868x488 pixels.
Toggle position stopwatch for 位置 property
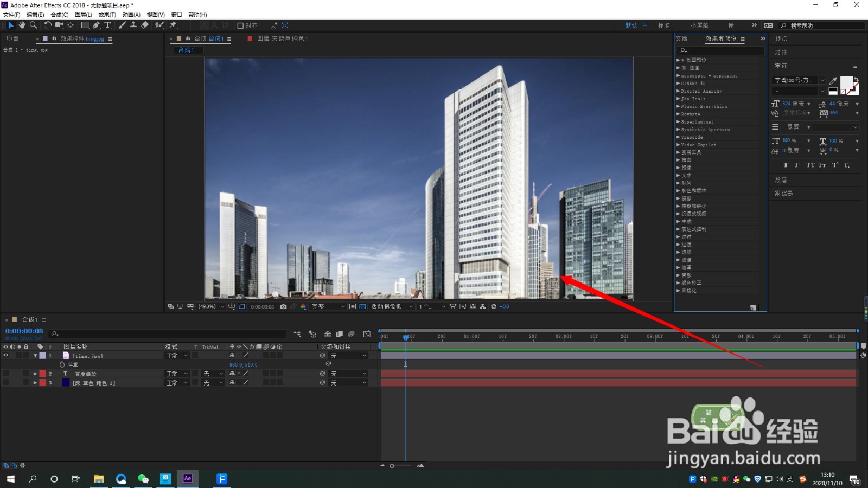[x=62, y=364]
